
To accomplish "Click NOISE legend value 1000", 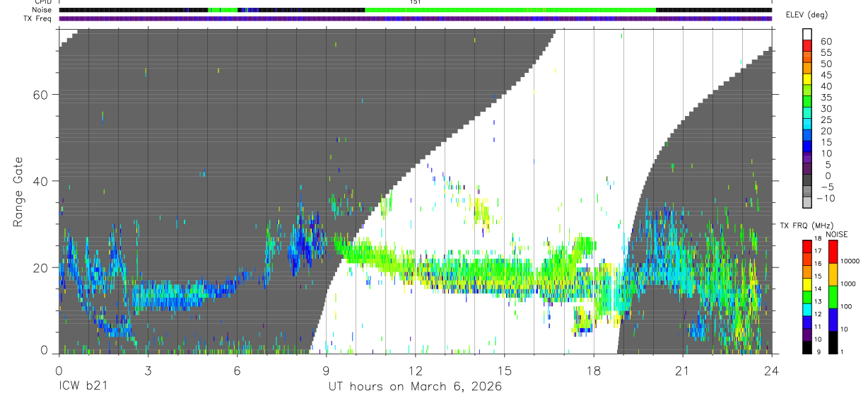I will (x=850, y=284).
